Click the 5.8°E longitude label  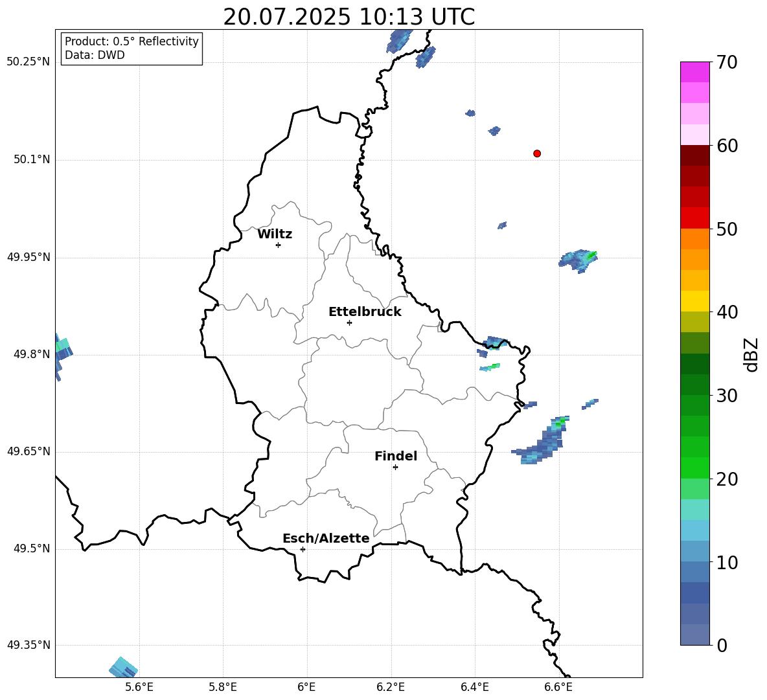point(223,687)
